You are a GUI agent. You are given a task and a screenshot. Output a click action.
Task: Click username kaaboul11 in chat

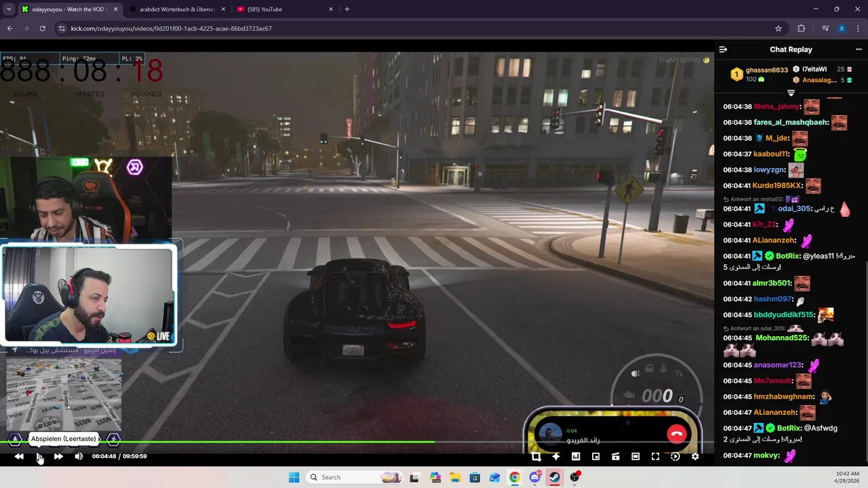click(x=771, y=155)
